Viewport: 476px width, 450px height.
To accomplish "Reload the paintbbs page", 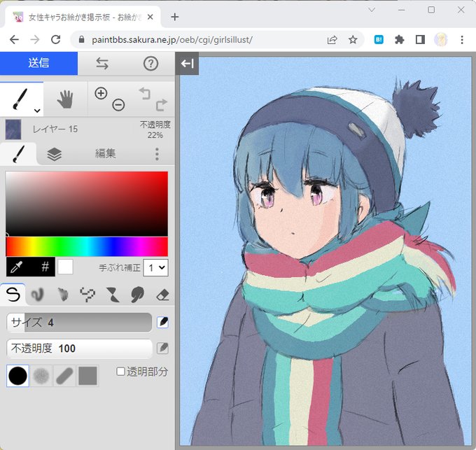I will 55,40.
